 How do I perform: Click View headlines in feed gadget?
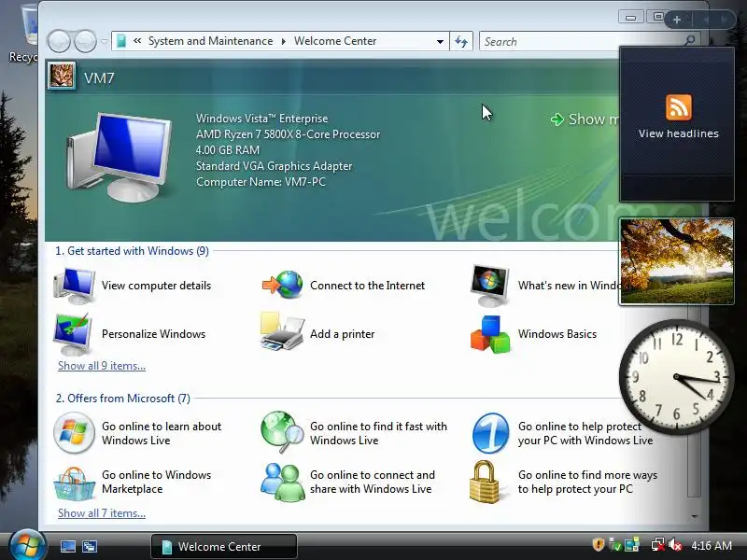point(679,133)
